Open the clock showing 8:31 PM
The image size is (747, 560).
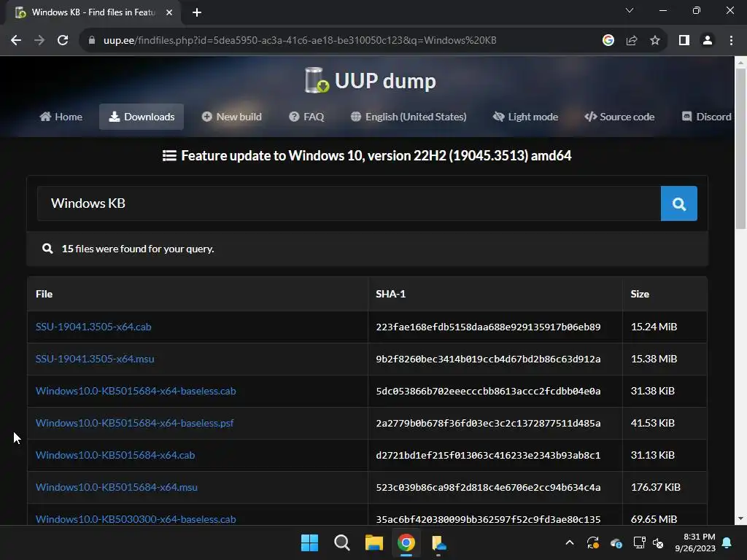695,542
